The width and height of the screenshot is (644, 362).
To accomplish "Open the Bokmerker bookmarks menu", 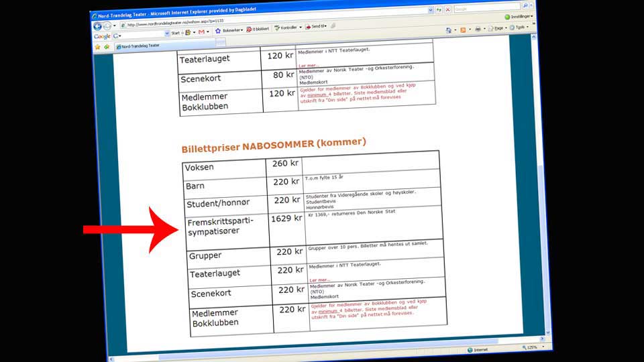I will (x=229, y=30).
